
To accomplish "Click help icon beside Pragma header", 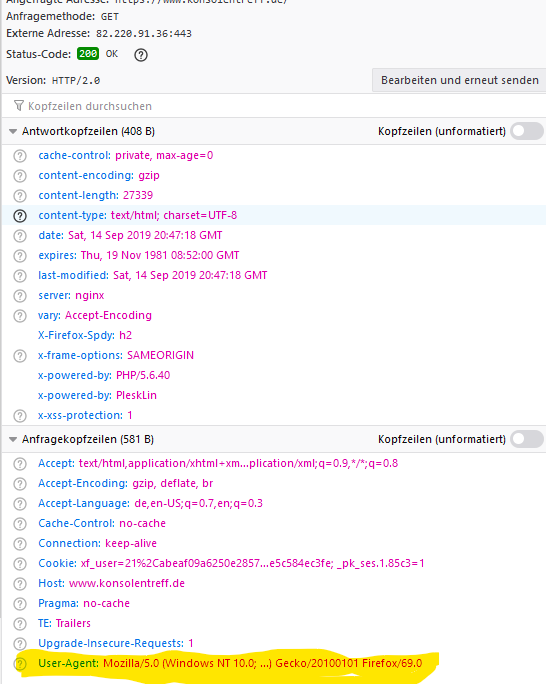I will 20,604.
